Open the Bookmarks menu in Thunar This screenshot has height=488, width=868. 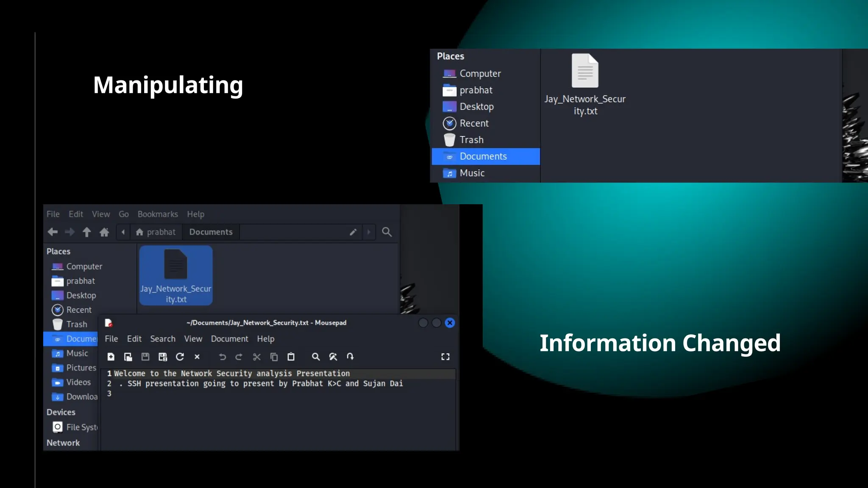pos(158,214)
